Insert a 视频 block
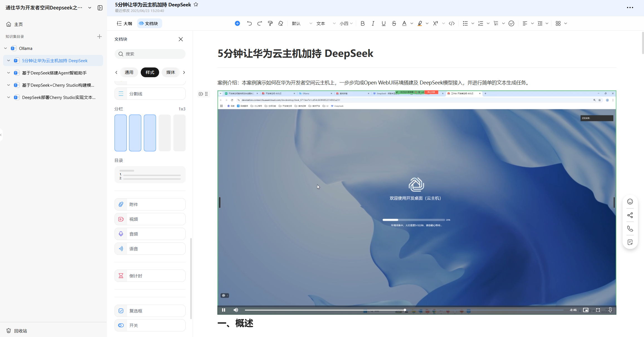Screen dimensions: 644x337 click(150, 219)
